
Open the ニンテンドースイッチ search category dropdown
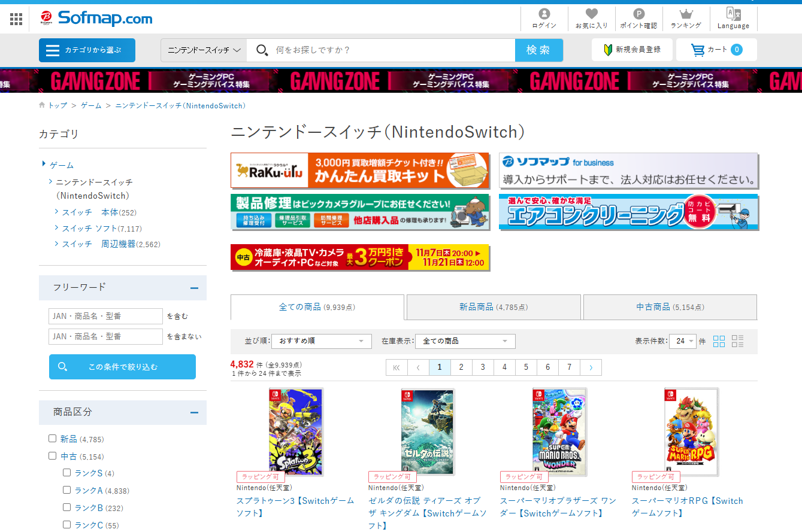[x=204, y=50]
